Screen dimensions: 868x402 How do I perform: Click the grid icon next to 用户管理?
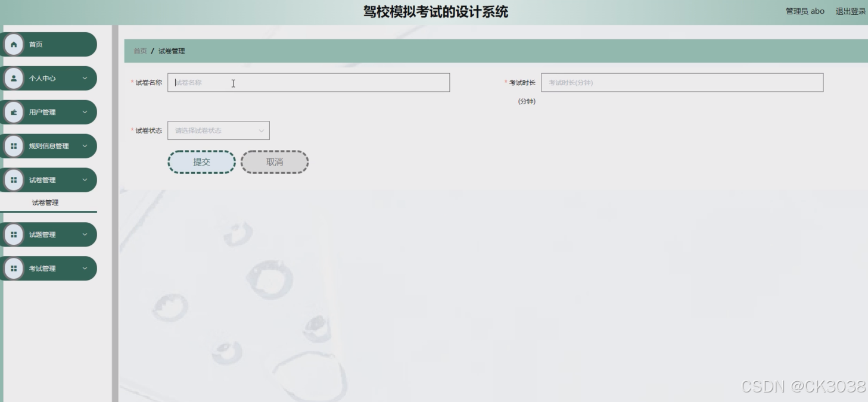tap(14, 112)
